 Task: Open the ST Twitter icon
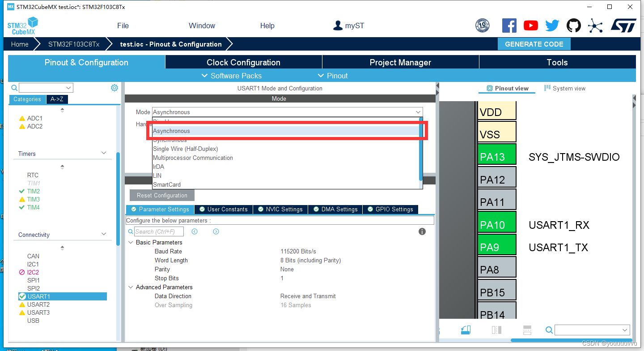(552, 26)
